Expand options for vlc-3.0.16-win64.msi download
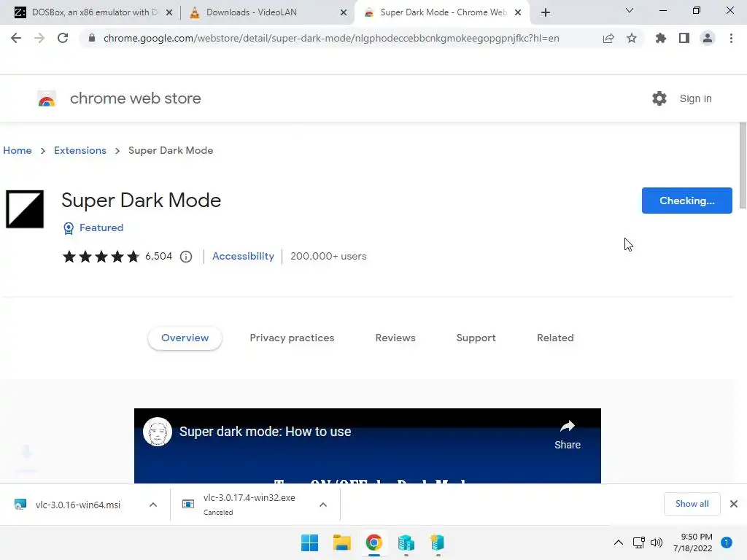This screenshot has width=747, height=560. [x=153, y=505]
